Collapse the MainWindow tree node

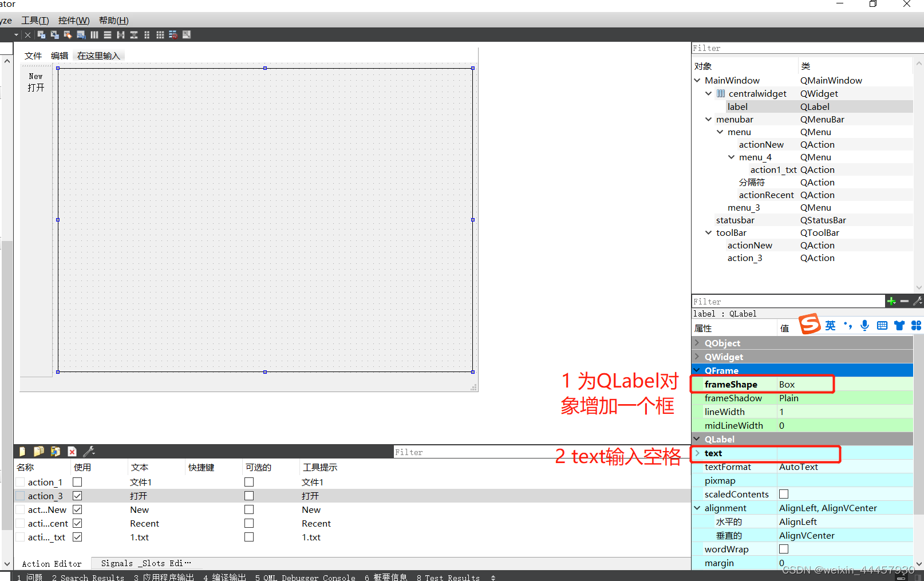click(697, 80)
